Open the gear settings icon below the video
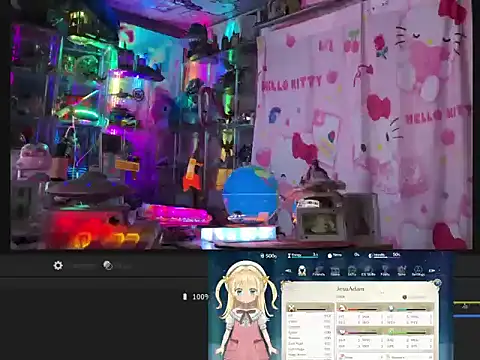The image size is (480, 360). click(x=58, y=266)
